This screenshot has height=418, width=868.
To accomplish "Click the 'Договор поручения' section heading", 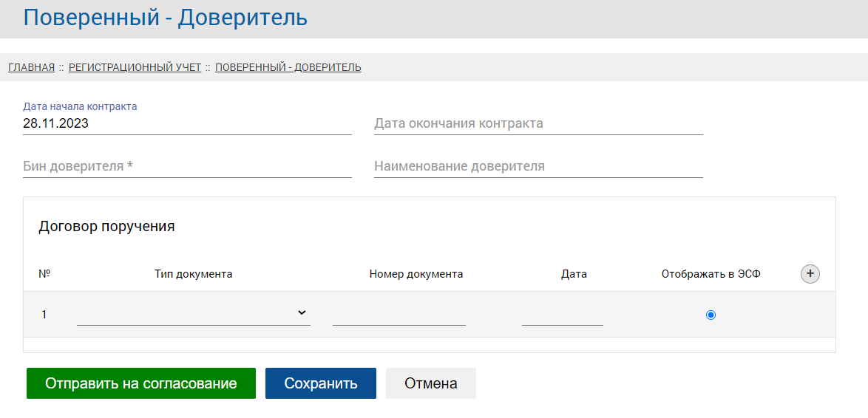I will tap(106, 227).
